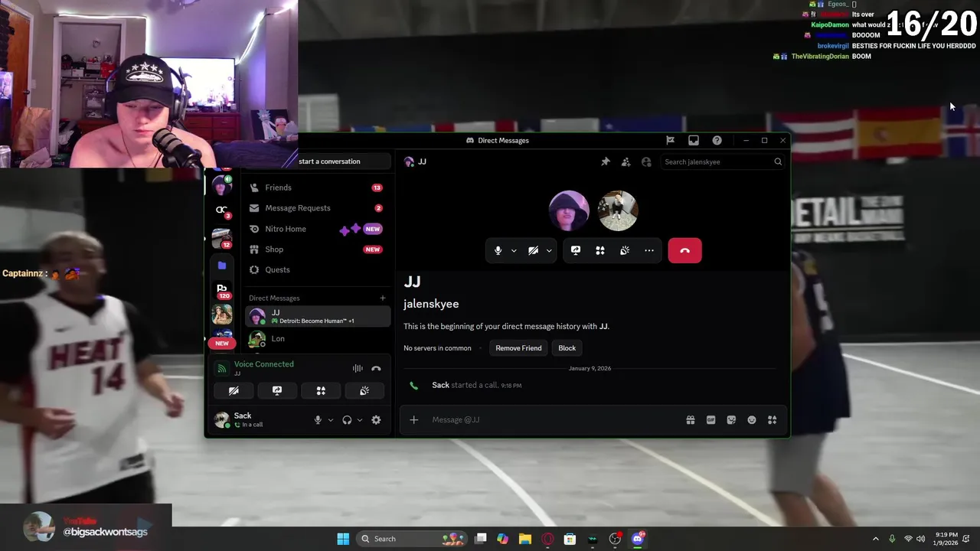Open output device dropdown next to headphones

pos(360,419)
